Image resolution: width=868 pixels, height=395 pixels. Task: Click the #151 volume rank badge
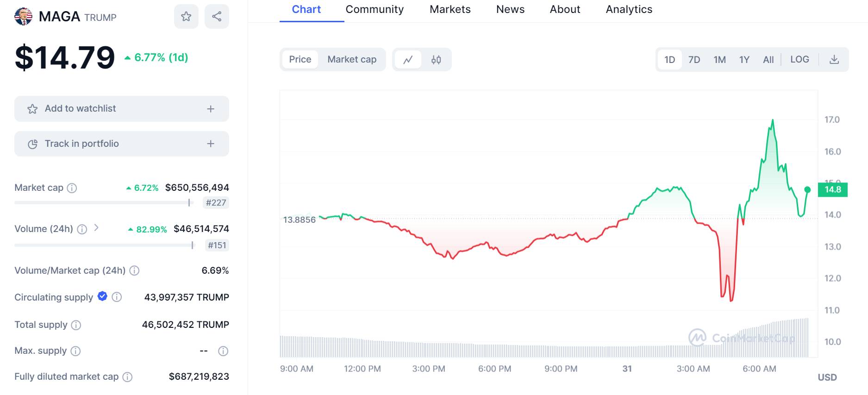point(217,245)
